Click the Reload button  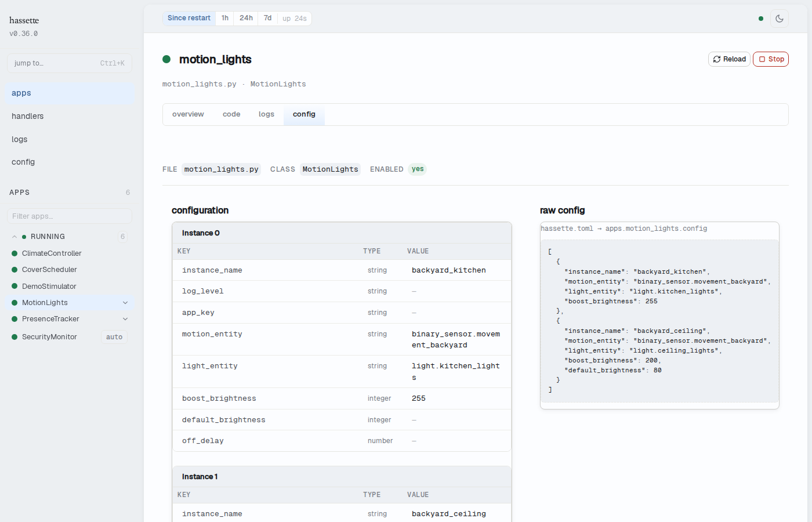[729, 59]
